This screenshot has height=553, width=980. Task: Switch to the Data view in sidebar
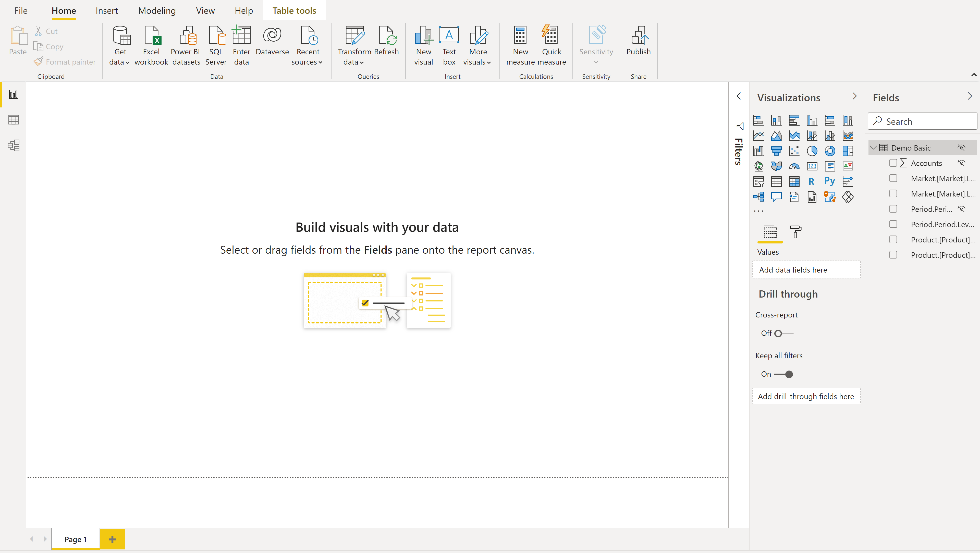tap(13, 120)
